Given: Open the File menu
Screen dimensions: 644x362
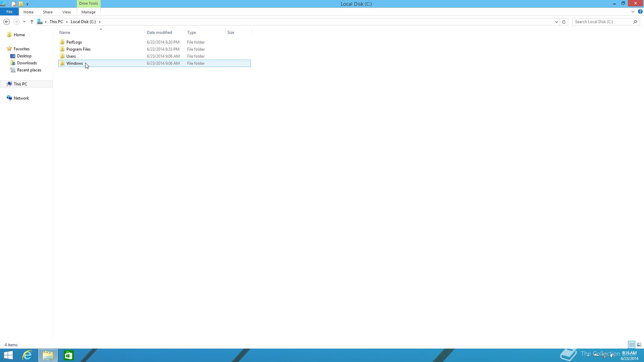Looking at the screenshot, I should point(9,12).
